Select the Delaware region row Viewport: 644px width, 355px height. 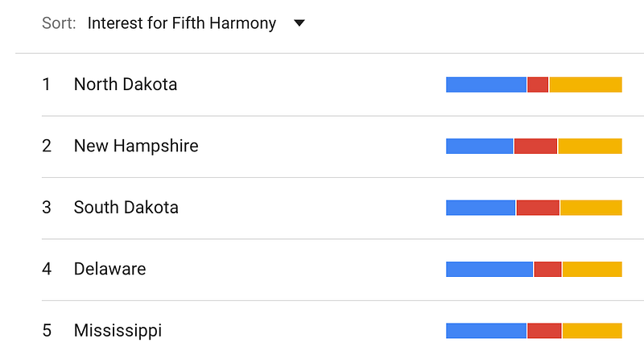coord(109,269)
